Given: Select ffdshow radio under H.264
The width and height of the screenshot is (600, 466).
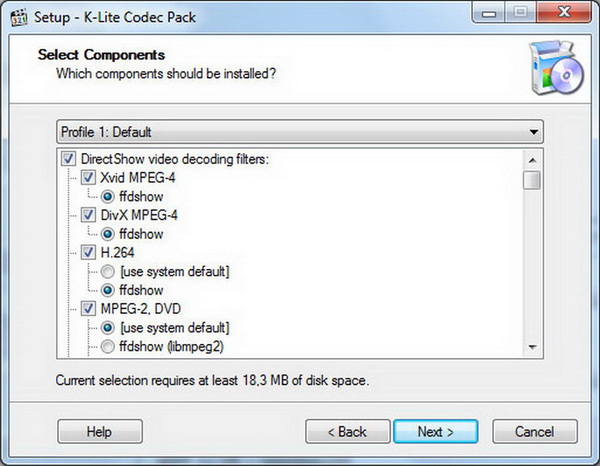Looking at the screenshot, I should point(107,290).
